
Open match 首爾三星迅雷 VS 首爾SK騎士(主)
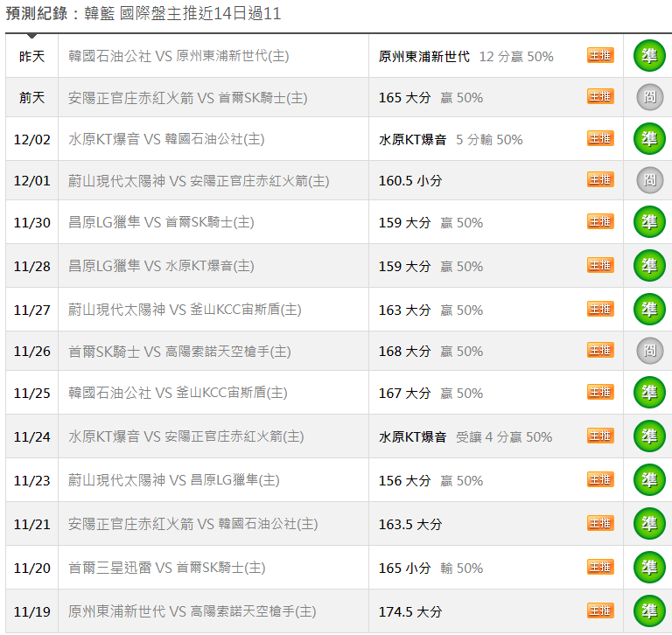pos(167,568)
